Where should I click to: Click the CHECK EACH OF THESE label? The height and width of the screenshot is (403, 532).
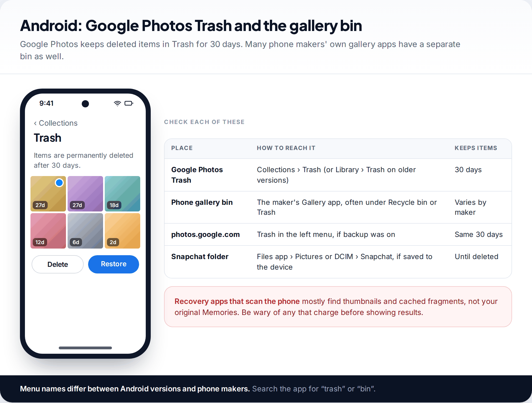click(204, 122)
